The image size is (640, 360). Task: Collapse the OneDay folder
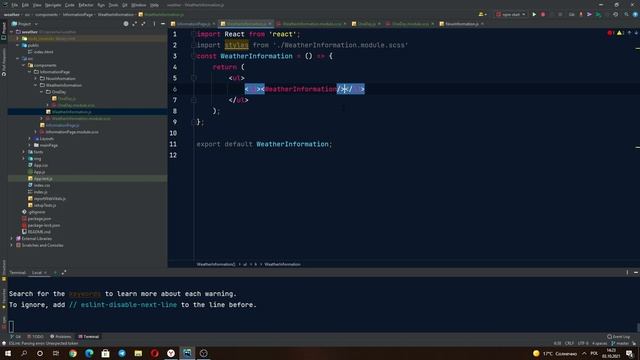click(x=42, y=92)
